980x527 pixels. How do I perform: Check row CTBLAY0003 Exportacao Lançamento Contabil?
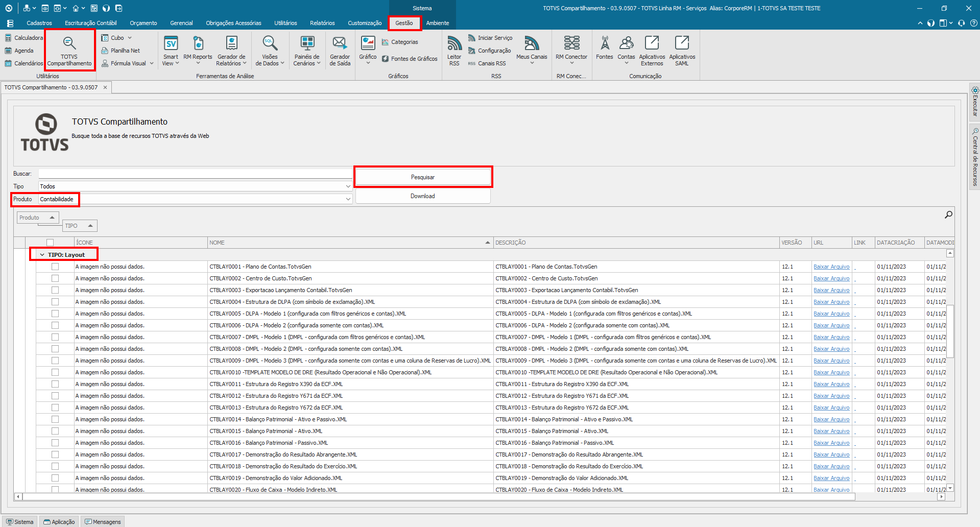click(55, 290)
